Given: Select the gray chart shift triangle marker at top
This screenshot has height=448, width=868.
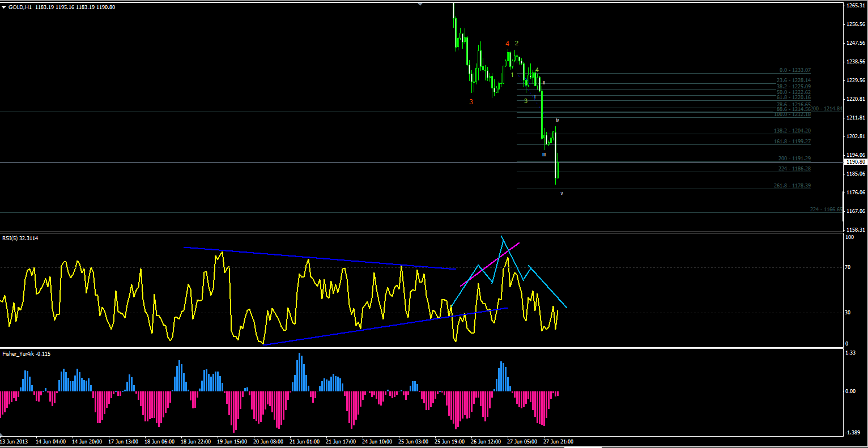Looking at the screenshot, I should click(420, 4).
